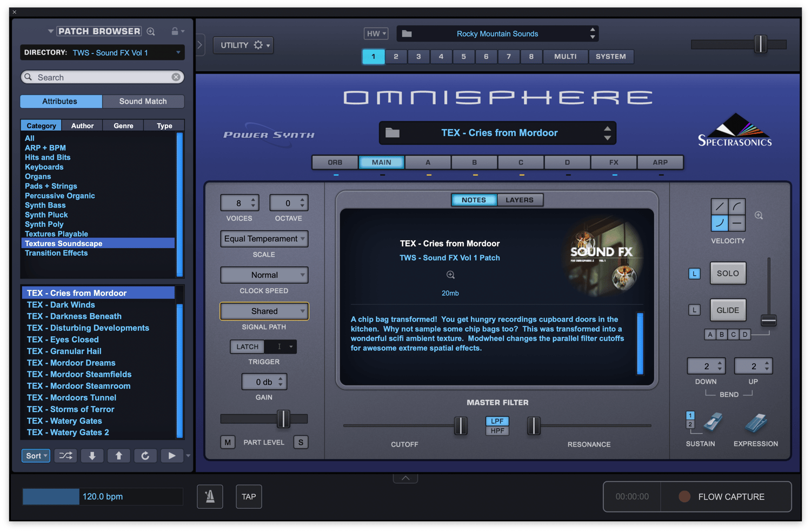Toggle glide for layer D
This screenshot has height=532, width=811.
pyautogui.click(x=745, y=335)
